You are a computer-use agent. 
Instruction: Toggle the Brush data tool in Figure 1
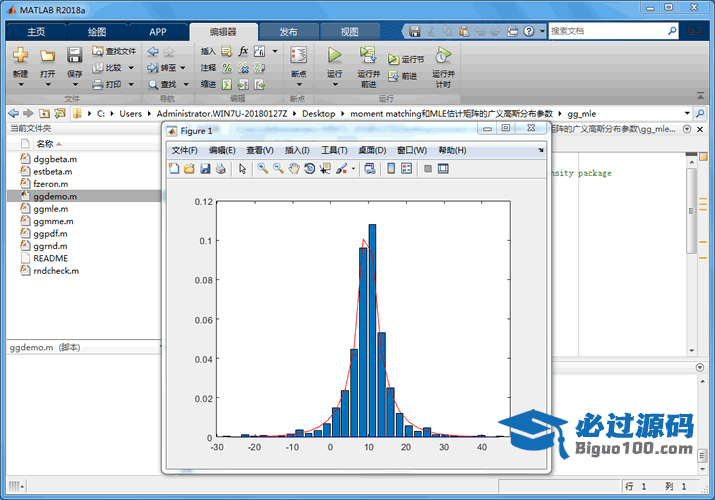coord(342,169)
